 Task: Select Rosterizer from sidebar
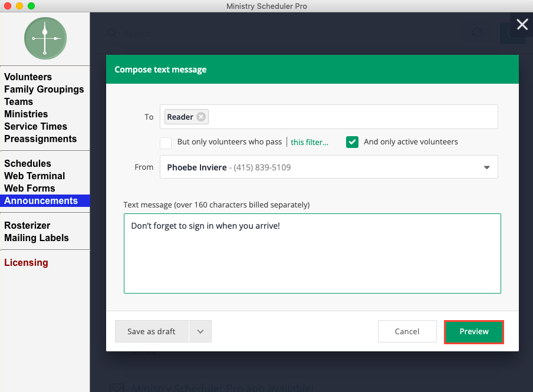(27, 226)
